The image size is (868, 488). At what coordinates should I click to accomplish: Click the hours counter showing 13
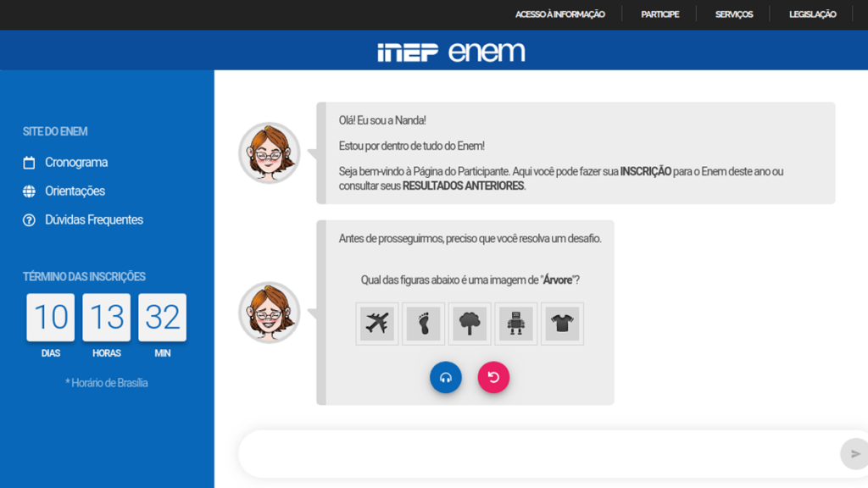106,318
